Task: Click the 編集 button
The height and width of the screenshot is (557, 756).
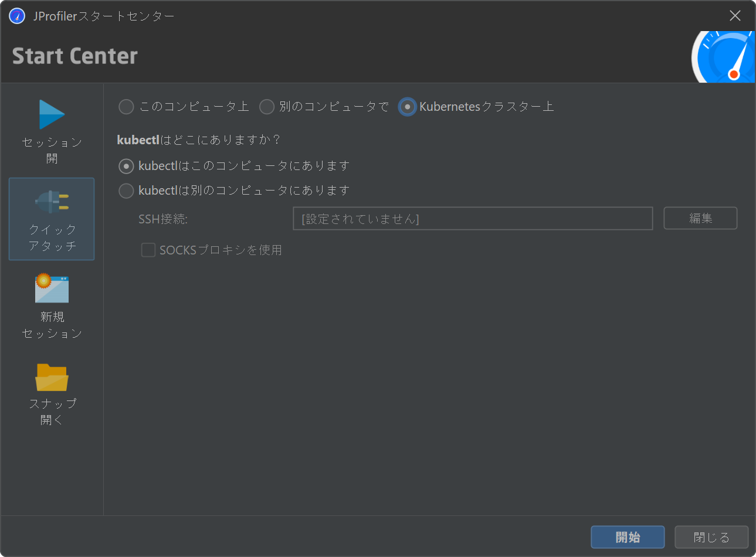Action: [700, 218]
